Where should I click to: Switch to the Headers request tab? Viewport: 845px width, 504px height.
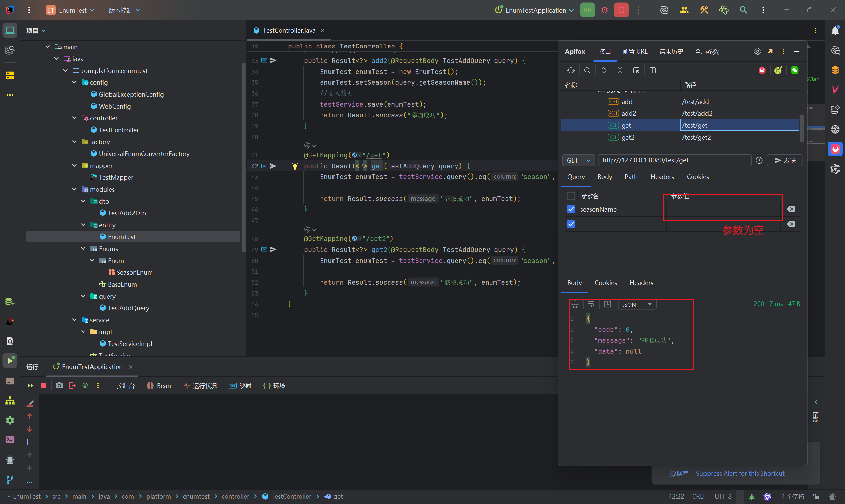pos(662,177)
